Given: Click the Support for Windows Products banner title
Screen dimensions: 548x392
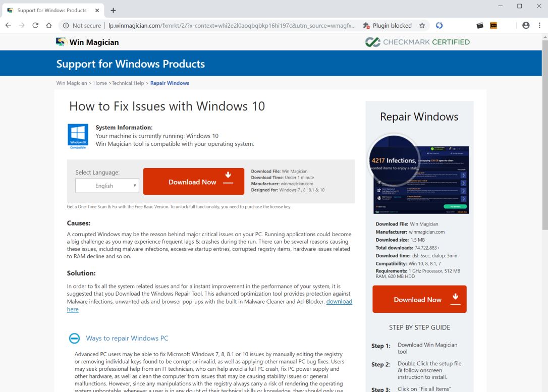Looking at the screenshot, I should coord(130,64).
